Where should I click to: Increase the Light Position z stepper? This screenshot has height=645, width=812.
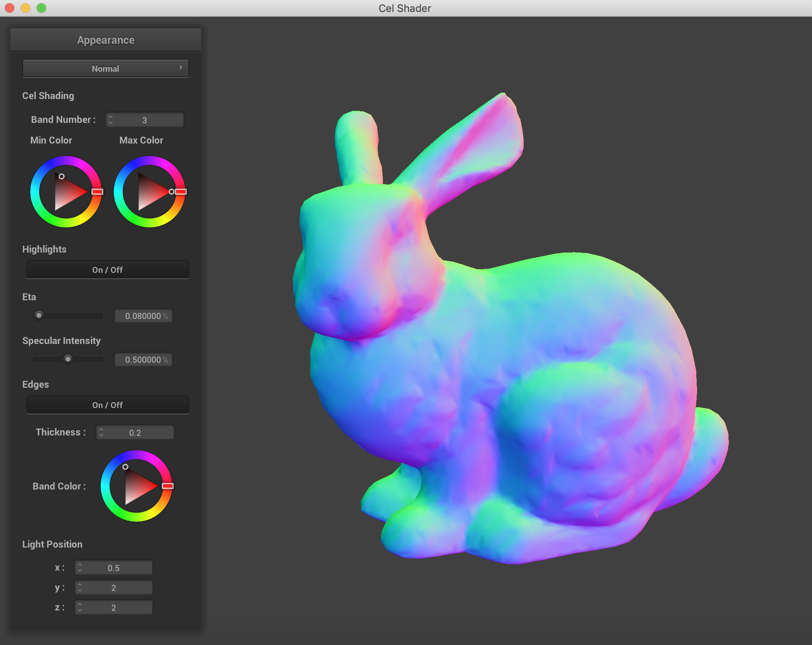tap(80, 604)
